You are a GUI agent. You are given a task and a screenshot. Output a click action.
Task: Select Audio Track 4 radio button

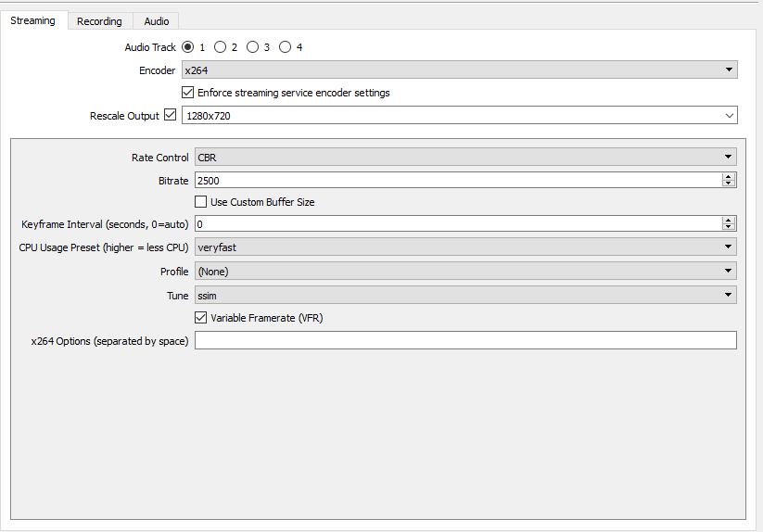point(286,47)
